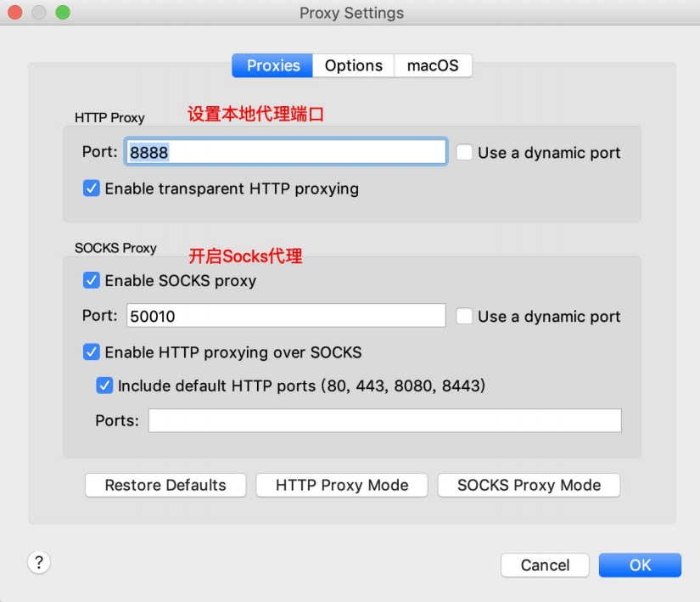Toggle Enable HTTP proxying over SOCKS
This screenshot has height=602, width=700.
[x=92, y=352]
